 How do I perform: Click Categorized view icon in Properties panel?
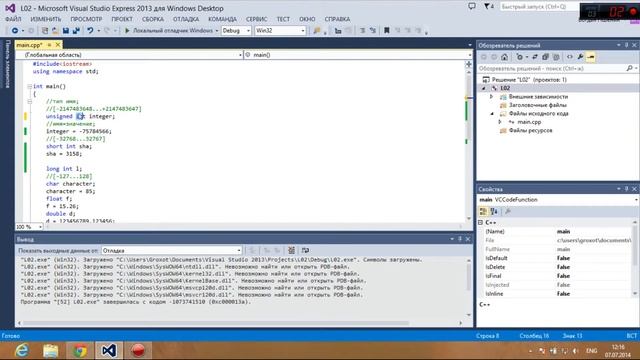tap(483, 211)
